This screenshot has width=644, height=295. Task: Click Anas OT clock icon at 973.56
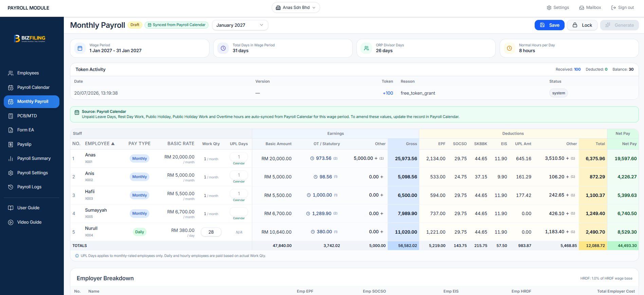[312, 158]
